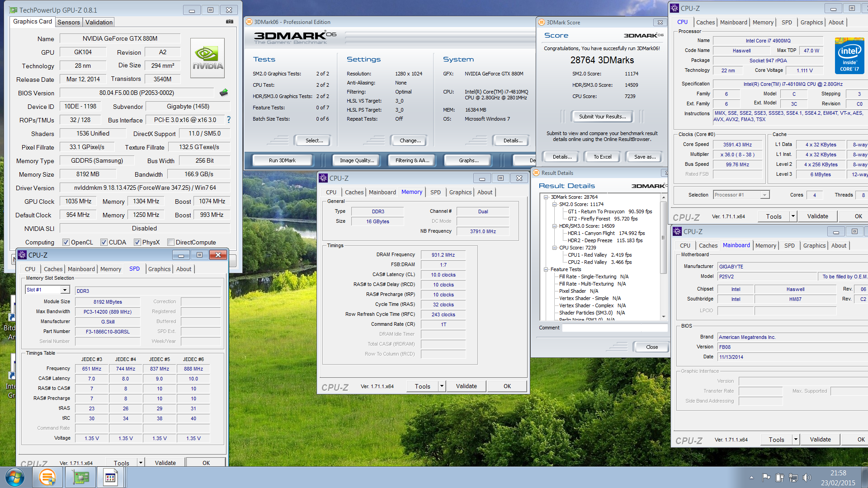The width and height of the screenshot is (868, 488).
Task: Collapse the HDR/SM3.0 Score tree node
Action: 555,226
